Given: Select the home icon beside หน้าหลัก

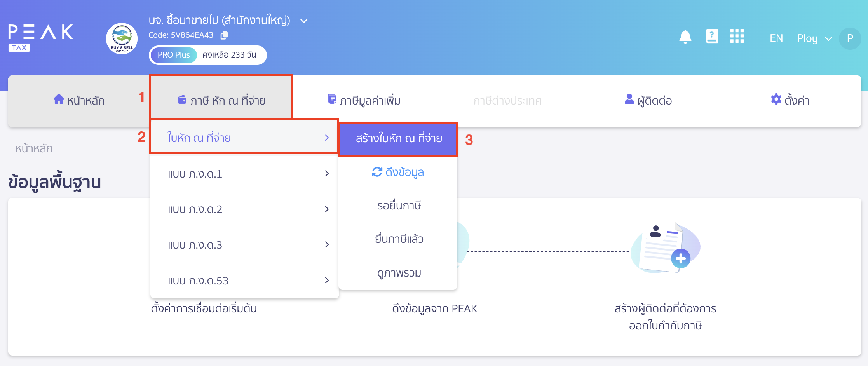Looking at the screenshot, I should coord(59,99).
